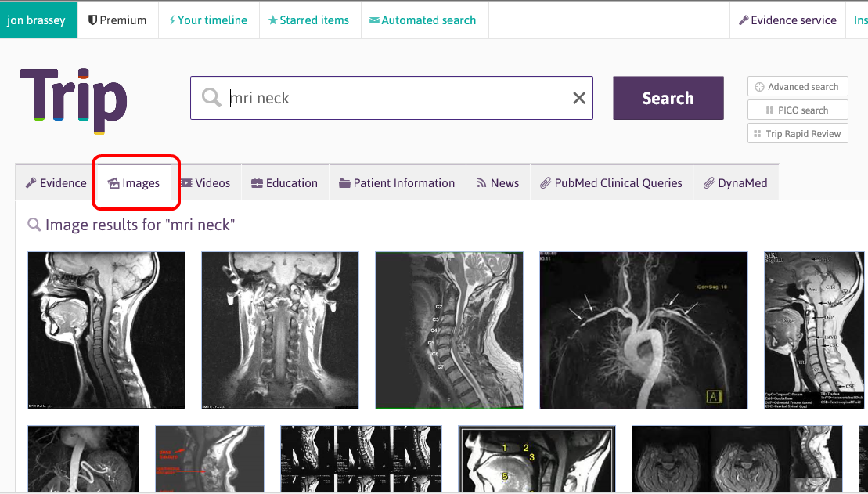The height and width of the screenshot is (494, 868).
Task: Open Your timeline
Action: [207, 20]
